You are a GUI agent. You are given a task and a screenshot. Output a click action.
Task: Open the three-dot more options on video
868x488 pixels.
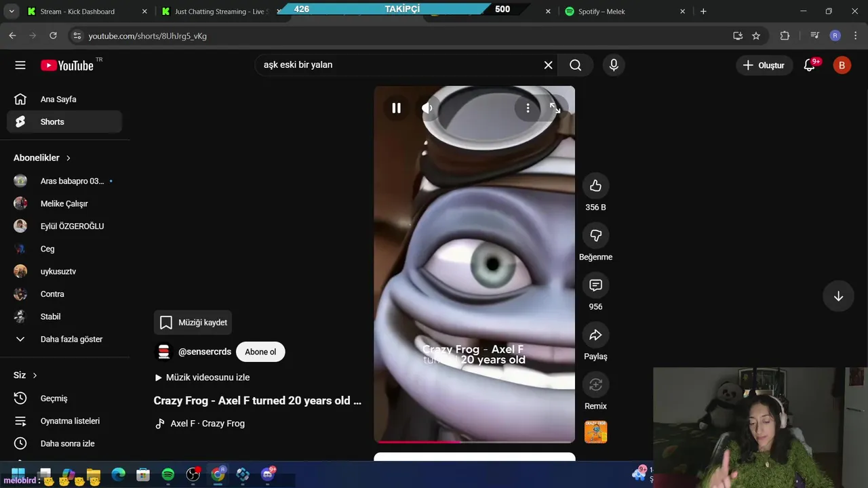tap(528, 108)
